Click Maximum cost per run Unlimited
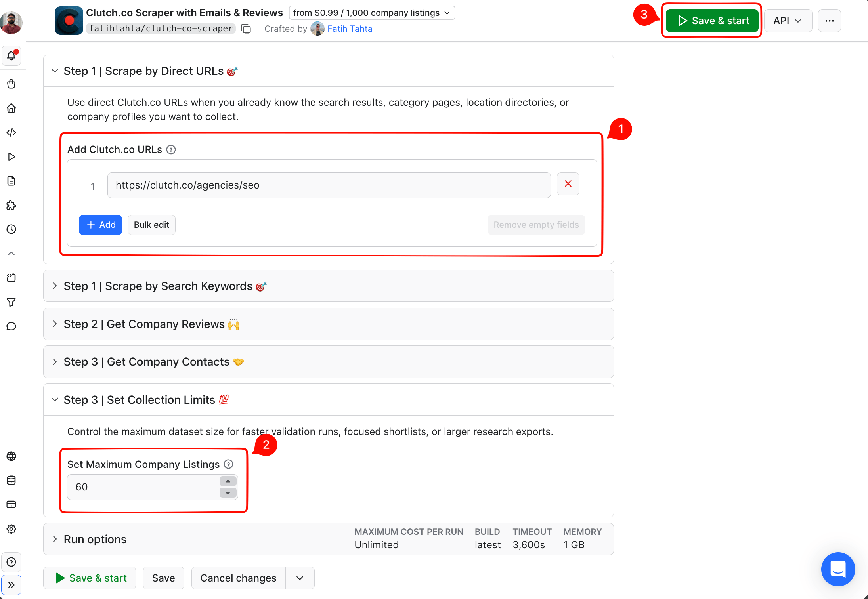Screen dimensions: 868x599 pyautogui.click(x=377, y=545)
